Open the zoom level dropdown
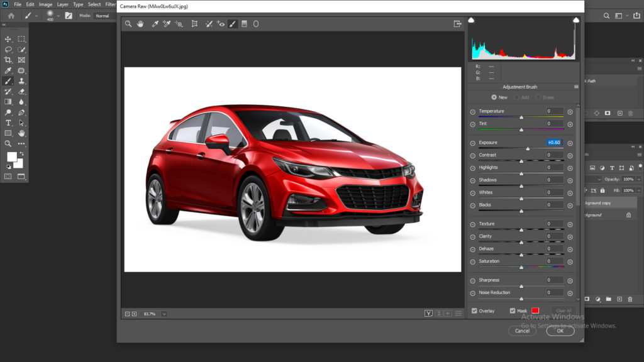The image size is (644, 362). pos(164,314)
